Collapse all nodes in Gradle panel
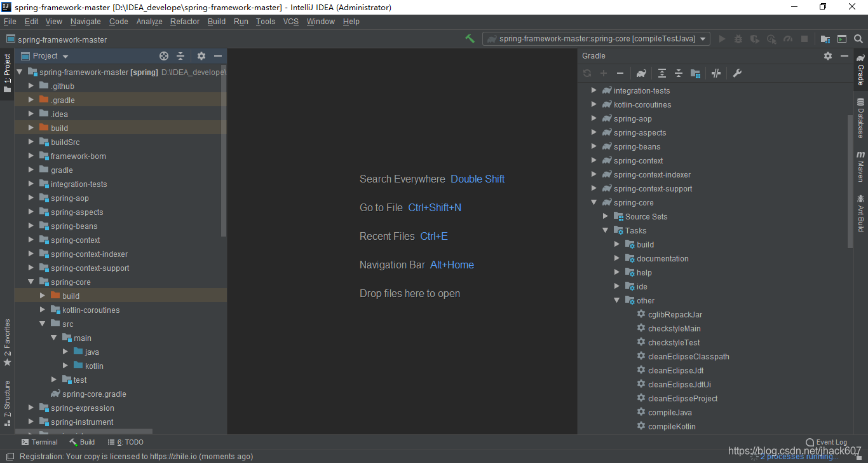 pos(679,73)
